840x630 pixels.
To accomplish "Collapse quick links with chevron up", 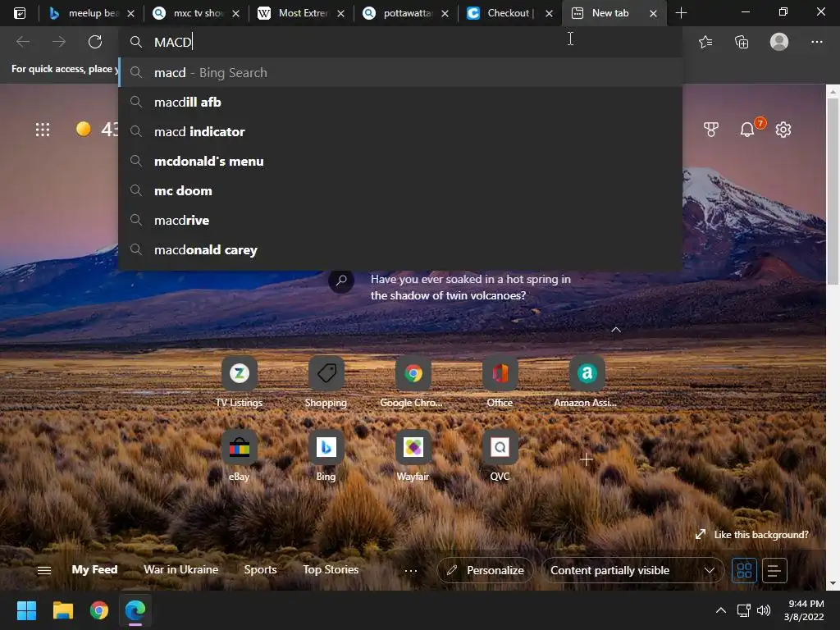I will (616, 330).
